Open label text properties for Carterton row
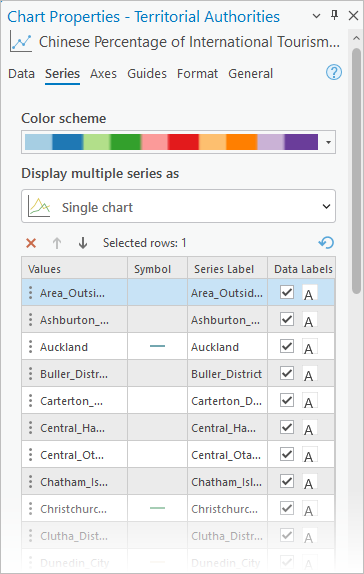 (309, 401)
